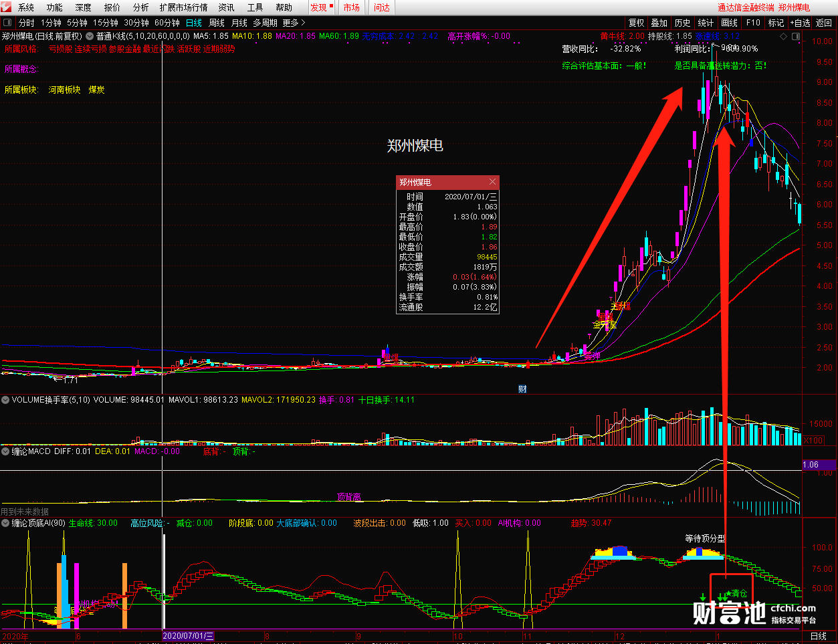The image size is (838, 644).
Task: Click the 郑州煤电 stock title top left
Action: click(x=17, y=36)
